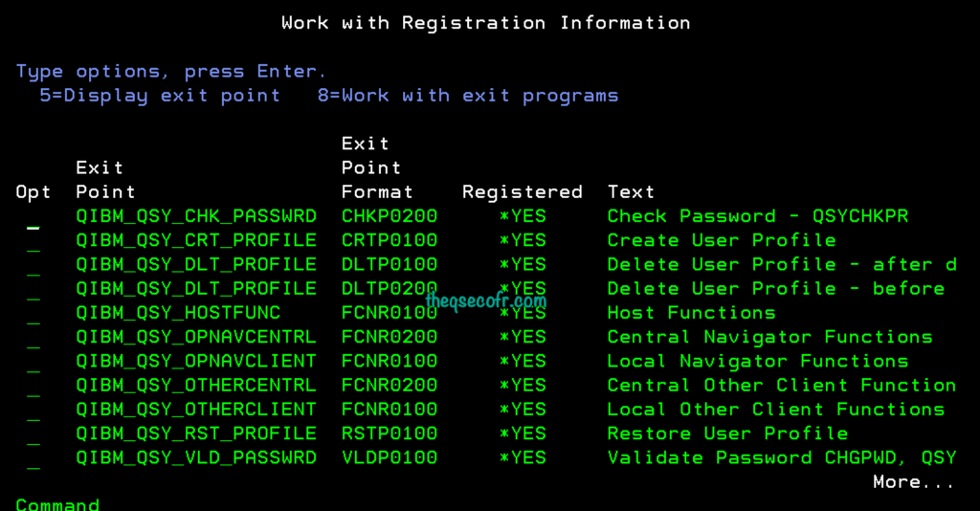Select exit point QIBM_QSY_CRT_PROFILE

[196, 240]
